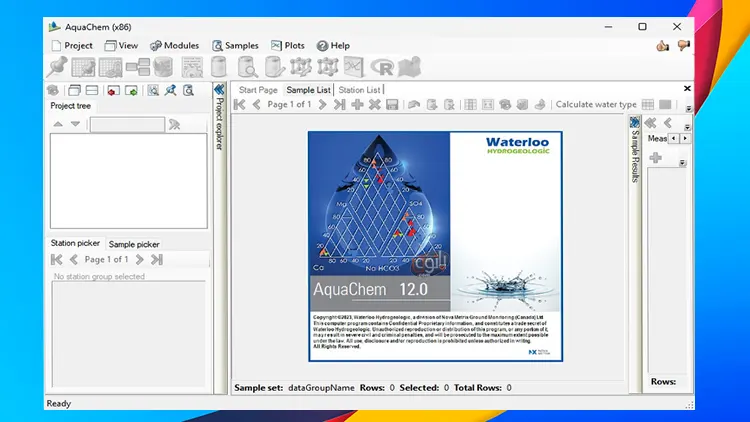
Task: Click the database with pencil icon
Action: tap(275, 67)
